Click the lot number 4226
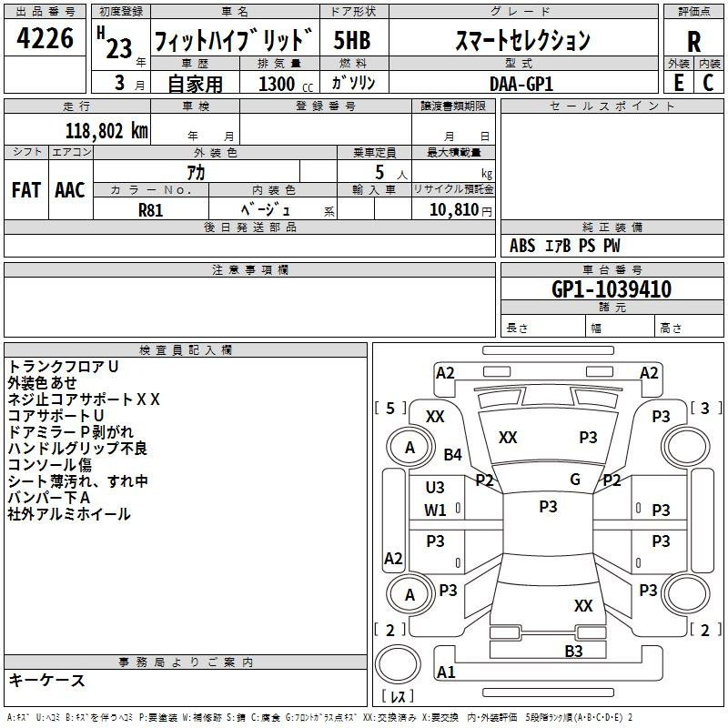The height and width of the screenshot is (728, 728). coord(45,40)
